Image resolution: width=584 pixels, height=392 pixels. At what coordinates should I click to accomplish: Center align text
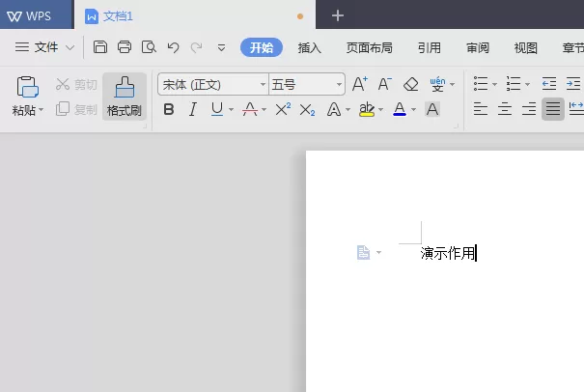pos(505,109)
